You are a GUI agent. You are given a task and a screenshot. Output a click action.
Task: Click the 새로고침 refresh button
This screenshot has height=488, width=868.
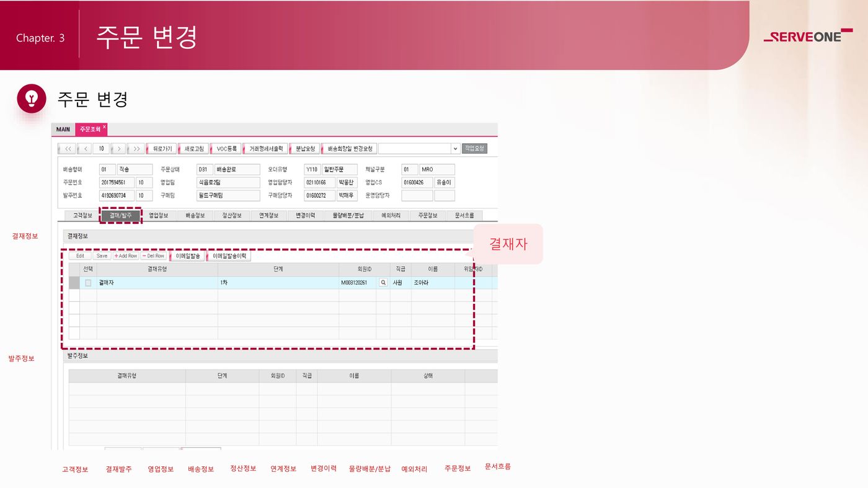tap(195, 149)
